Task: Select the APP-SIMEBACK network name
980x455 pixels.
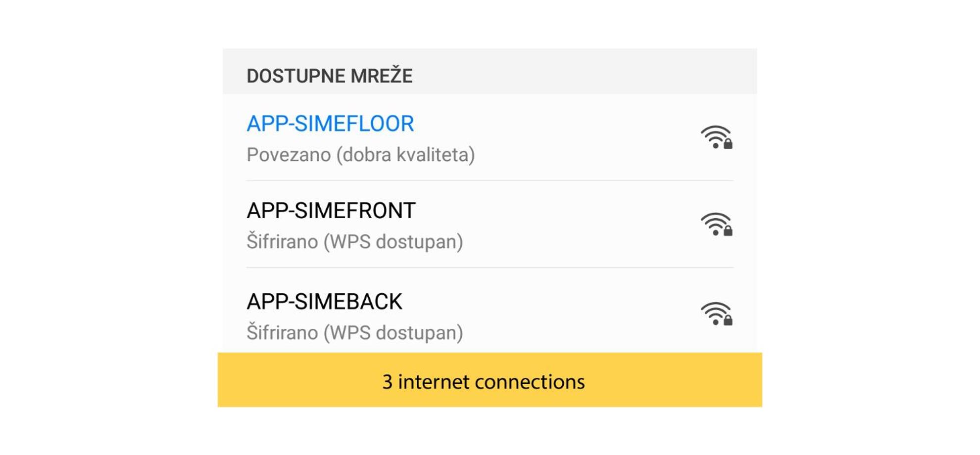Action: 324,302
